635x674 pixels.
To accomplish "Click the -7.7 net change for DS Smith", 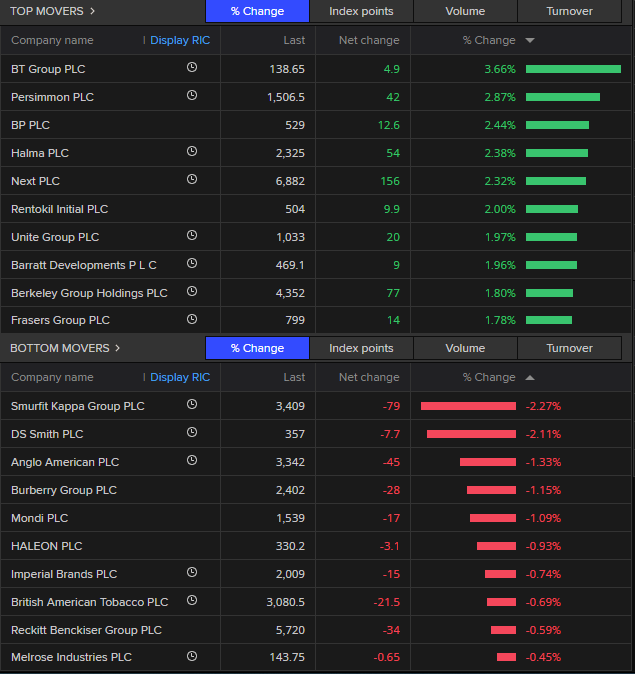I will pyautogui.click(x=390, y=434).
